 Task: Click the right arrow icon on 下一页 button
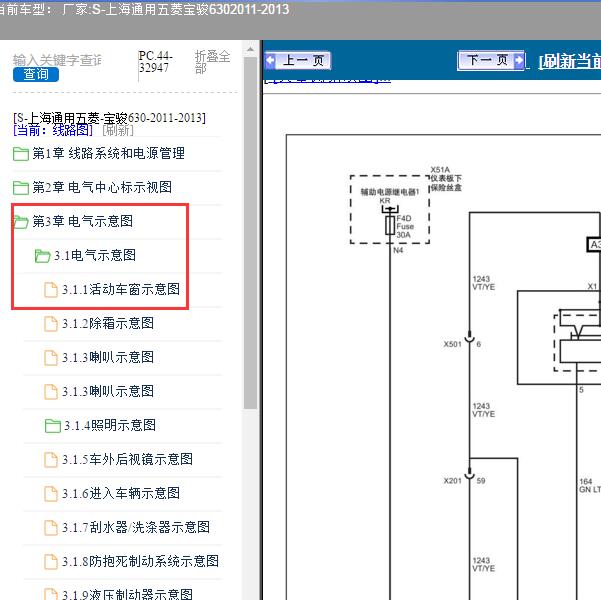(519, 60)
